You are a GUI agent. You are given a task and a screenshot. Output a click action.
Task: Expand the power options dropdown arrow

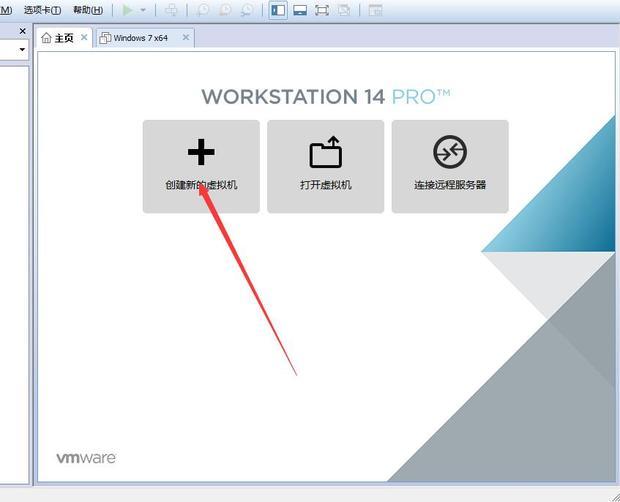point(143,10)
